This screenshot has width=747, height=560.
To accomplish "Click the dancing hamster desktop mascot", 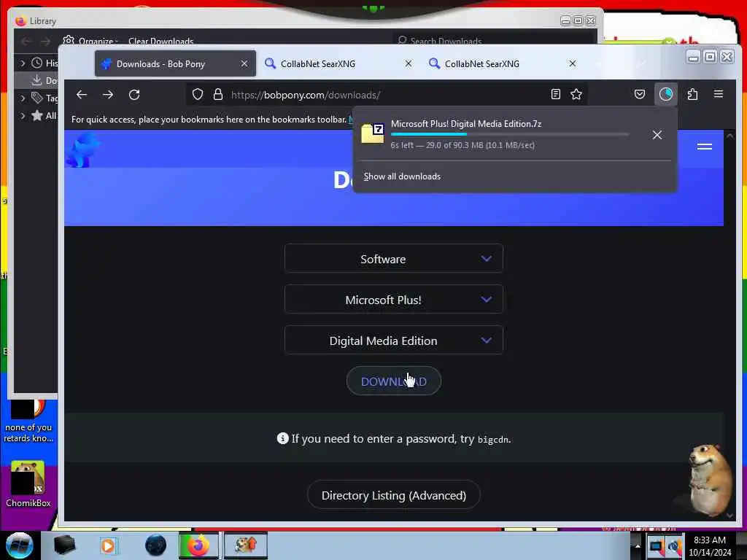I will click(x=709, y=479).
